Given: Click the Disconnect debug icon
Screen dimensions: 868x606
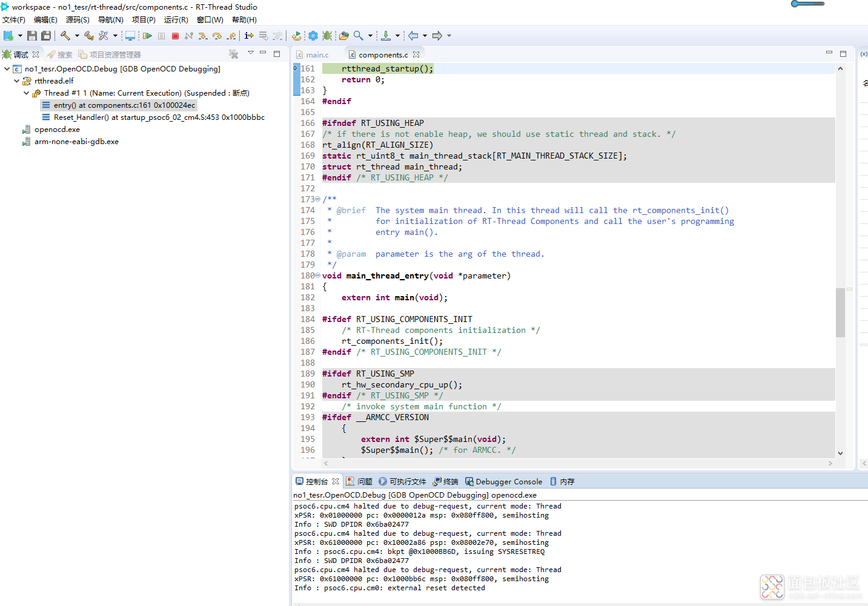Looking at the screenshot, I should click(189, 36).
